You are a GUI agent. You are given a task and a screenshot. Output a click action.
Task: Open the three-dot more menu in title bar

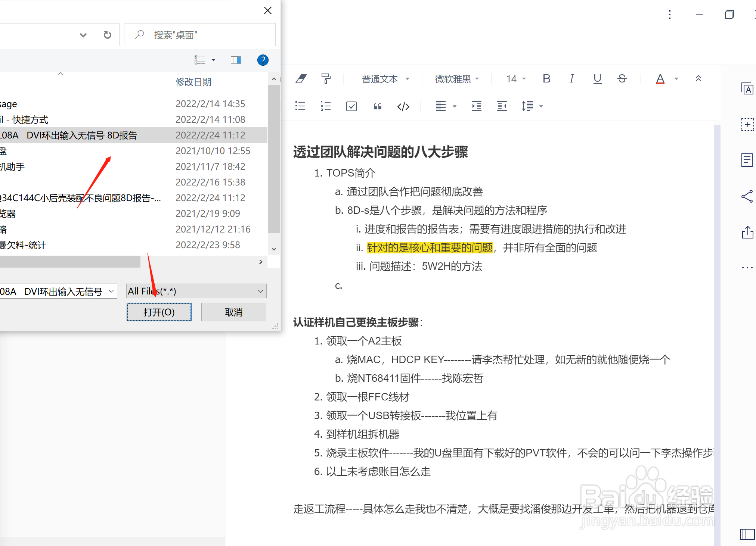tap(670, 15)
